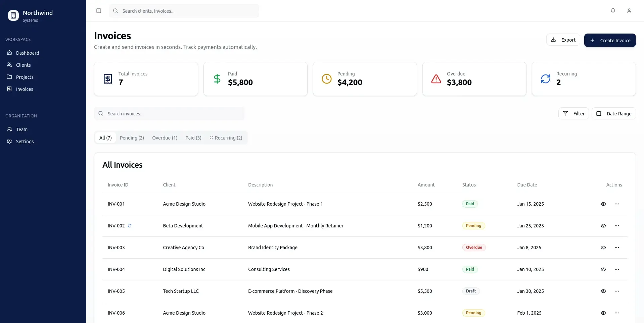Click the Overdue warning triangle icon
The image size is (644, 323).
click(436, 79)
